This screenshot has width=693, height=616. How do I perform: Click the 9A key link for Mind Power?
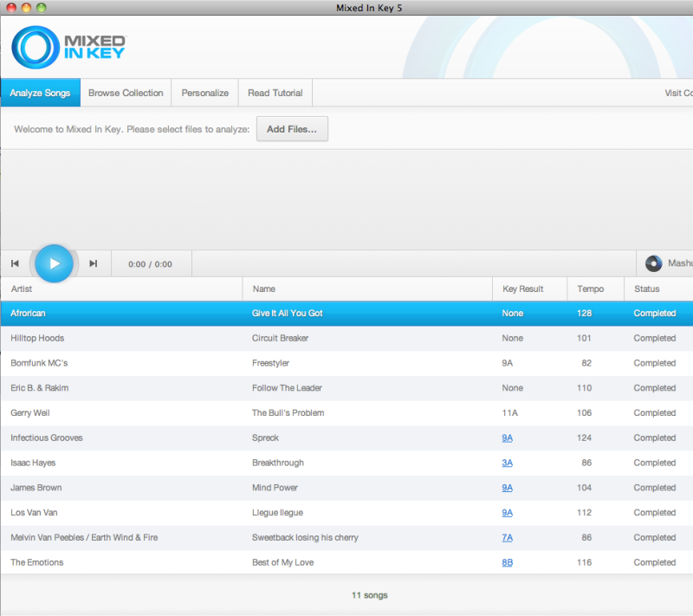508,488
